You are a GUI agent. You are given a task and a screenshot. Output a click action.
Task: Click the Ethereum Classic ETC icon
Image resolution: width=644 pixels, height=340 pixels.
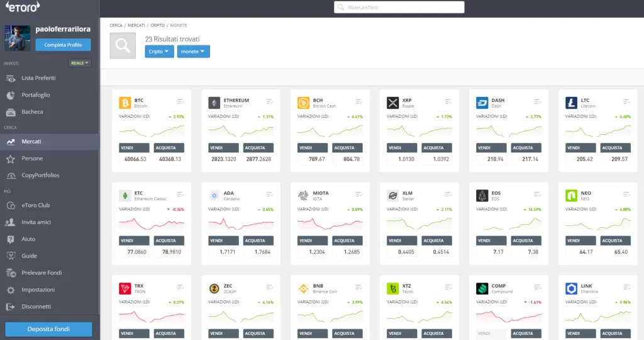pos(125,196)
